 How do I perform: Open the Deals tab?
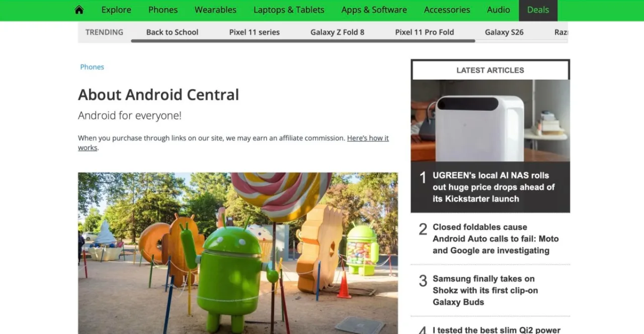click(x=538, y=10)
